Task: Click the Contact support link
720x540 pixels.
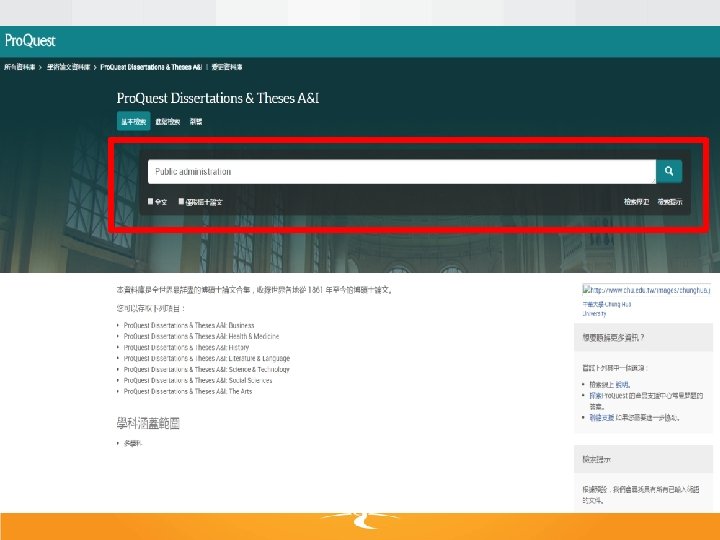Action: (x=602, y=417)
